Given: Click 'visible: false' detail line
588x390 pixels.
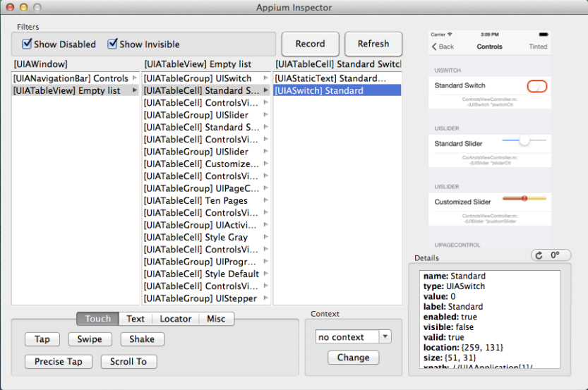Looking at the screenshot, I should pos(448,327).
